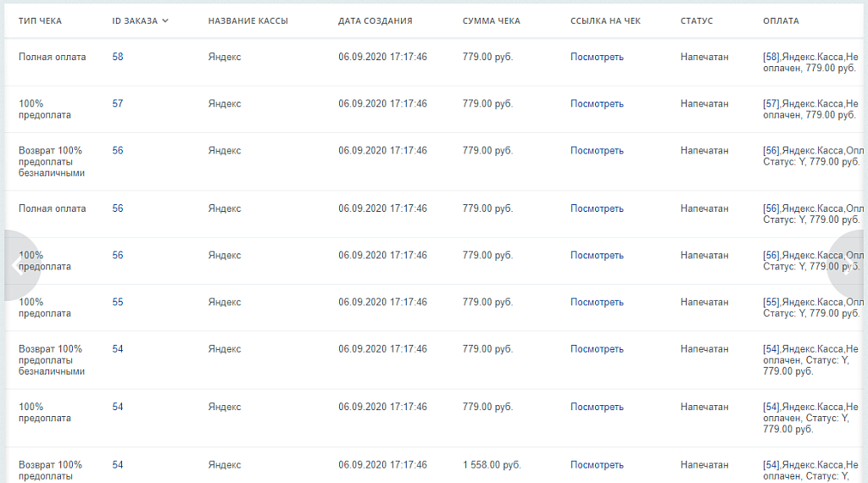This screenshot has width=868, height=483.
Task: Click Посмотреть for order 57 receipt
Action: (597, 103)
